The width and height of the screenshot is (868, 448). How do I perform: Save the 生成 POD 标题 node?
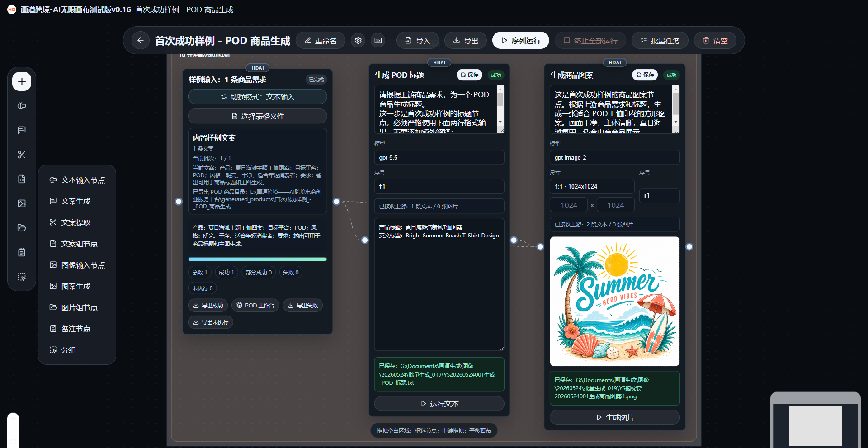pos(469,75)
